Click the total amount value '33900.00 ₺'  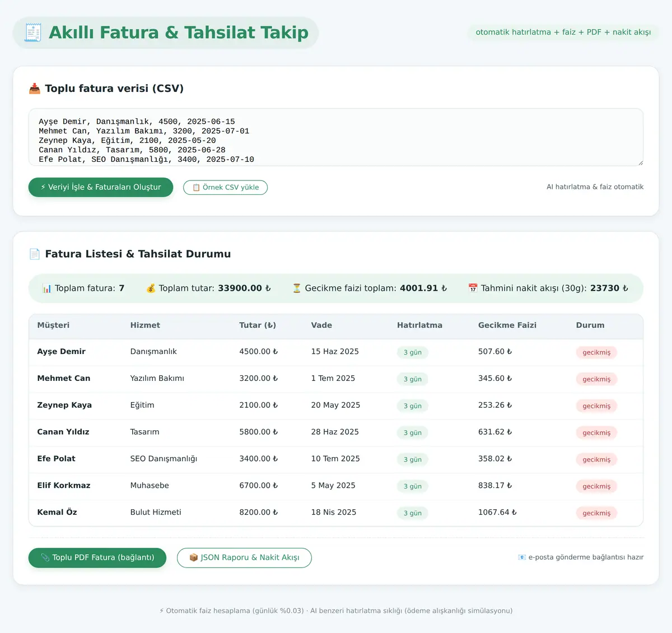click(x=244, y=288)
